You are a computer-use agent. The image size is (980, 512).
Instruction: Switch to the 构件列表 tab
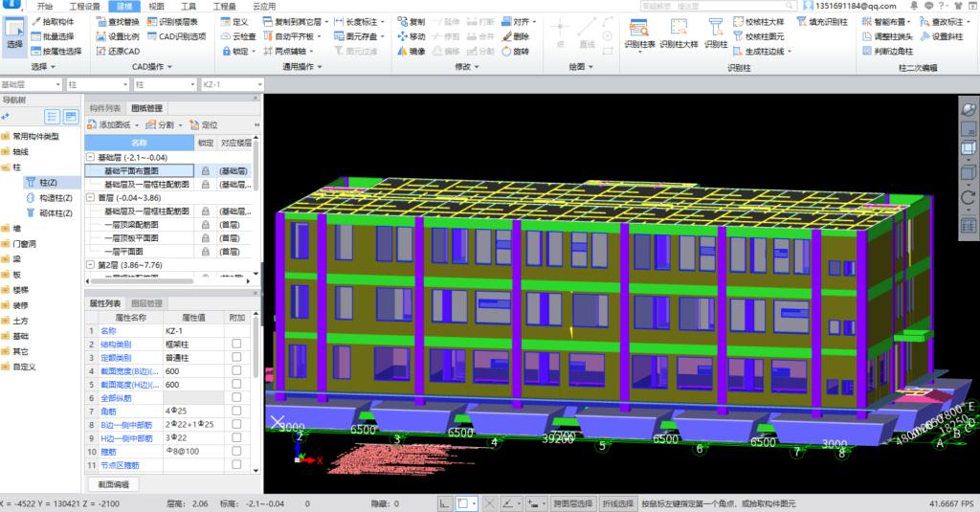click(105, 109)
